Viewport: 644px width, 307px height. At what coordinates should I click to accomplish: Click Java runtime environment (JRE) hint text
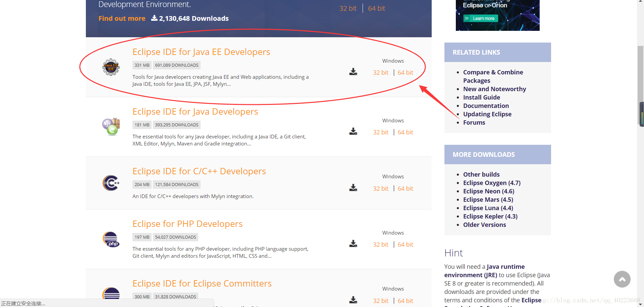point(485,271)
